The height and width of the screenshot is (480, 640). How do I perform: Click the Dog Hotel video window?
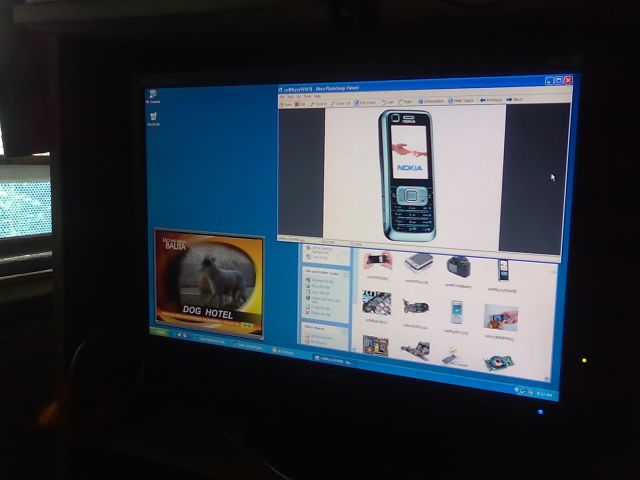pos(209,283)
